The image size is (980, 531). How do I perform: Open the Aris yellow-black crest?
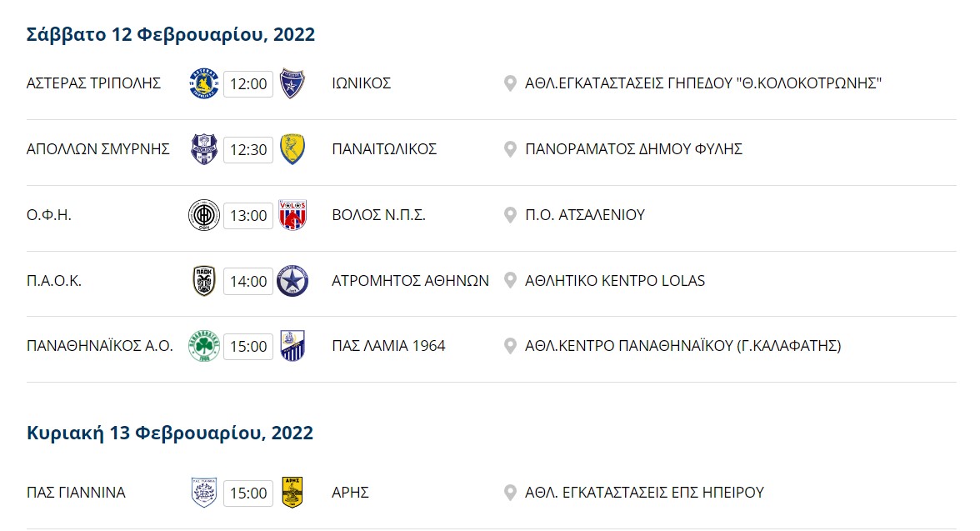click(292, 493)
